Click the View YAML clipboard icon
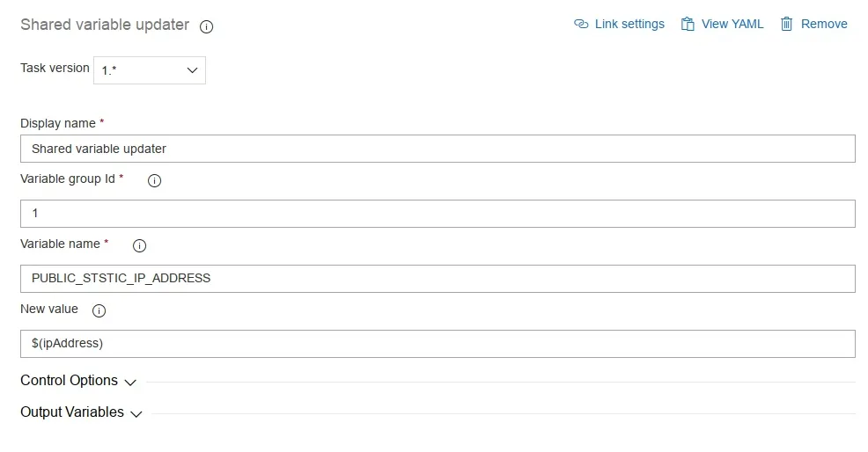Image resolution: width=868 pixels, height=452 pixels. pyautogui.click(x=688, y=24)
